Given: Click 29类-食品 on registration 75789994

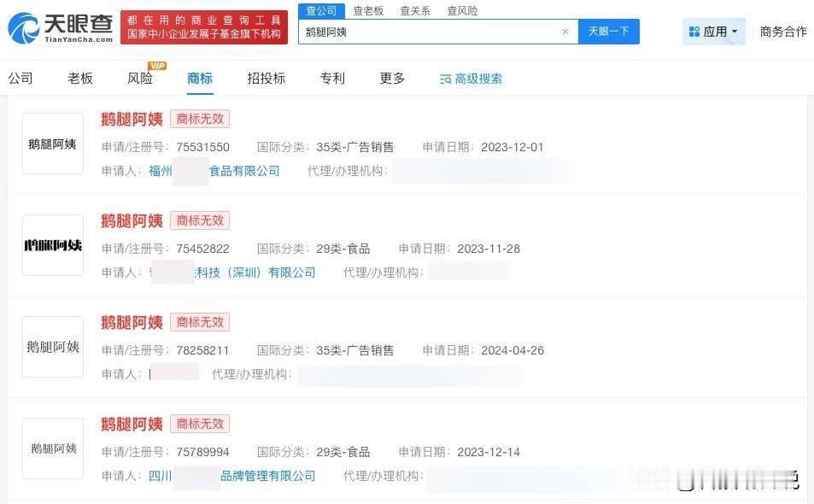Looking at the screenshot, I should point(343,453).
